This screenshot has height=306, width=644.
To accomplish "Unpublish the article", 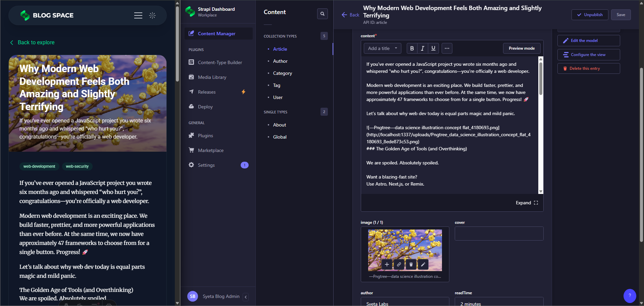I will click(x=590, y=15).
